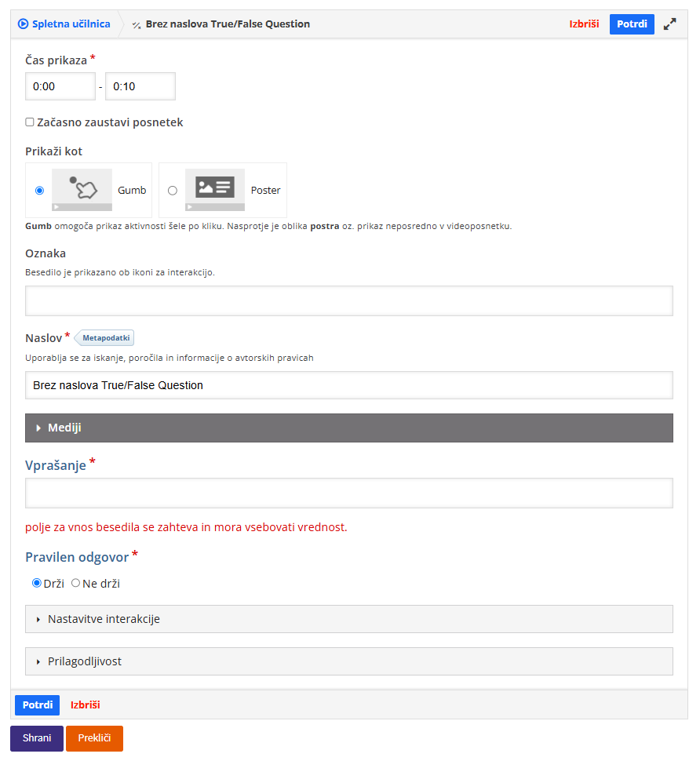Click the fullscreen expand arrows icon

click(x=669, y=24)
